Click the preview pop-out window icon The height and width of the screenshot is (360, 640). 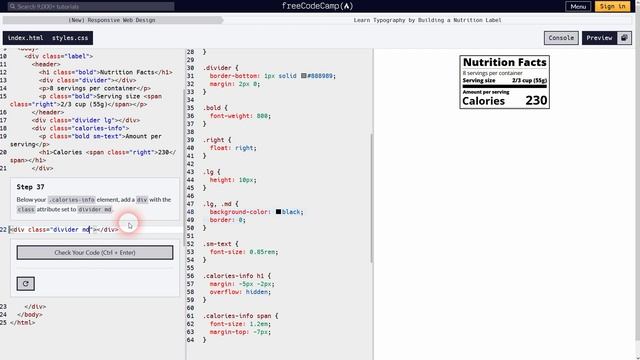(x=624, y=38)
